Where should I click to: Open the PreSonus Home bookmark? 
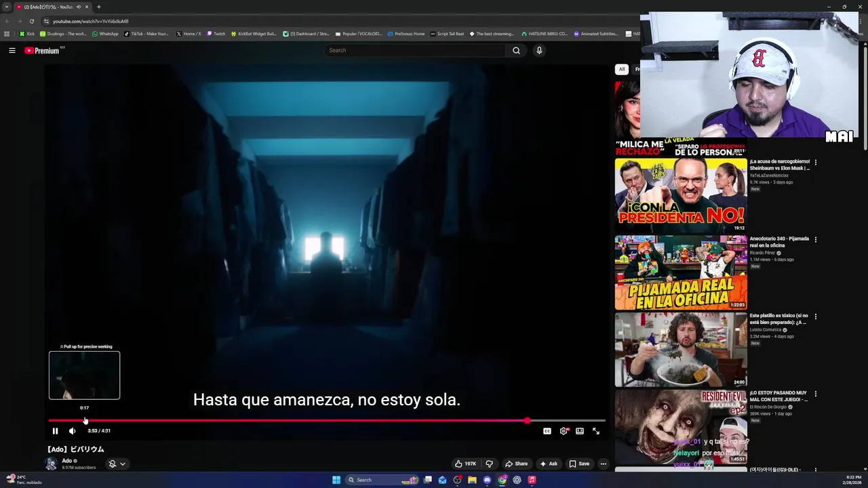tap(406, 33)
